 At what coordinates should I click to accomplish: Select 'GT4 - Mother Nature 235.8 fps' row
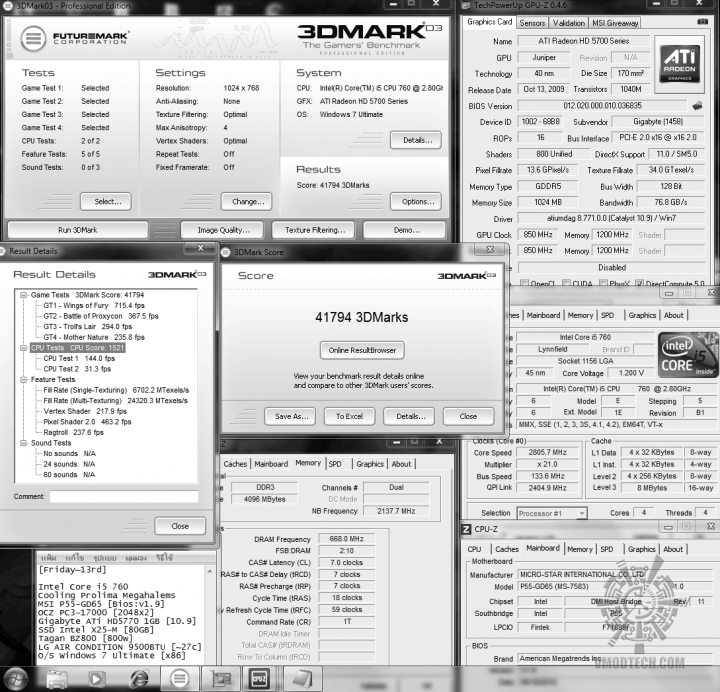(94, 337)
